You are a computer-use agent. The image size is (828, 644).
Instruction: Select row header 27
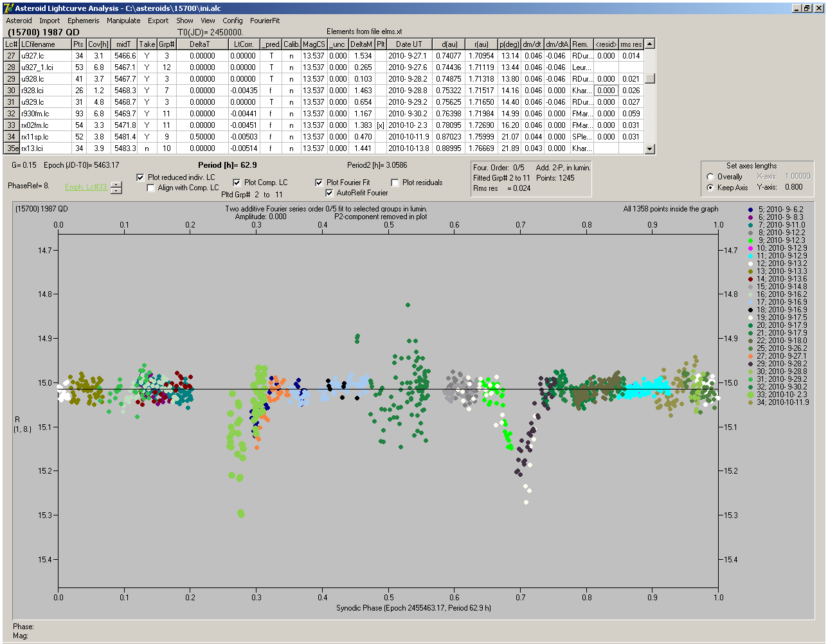click(12, 56)
